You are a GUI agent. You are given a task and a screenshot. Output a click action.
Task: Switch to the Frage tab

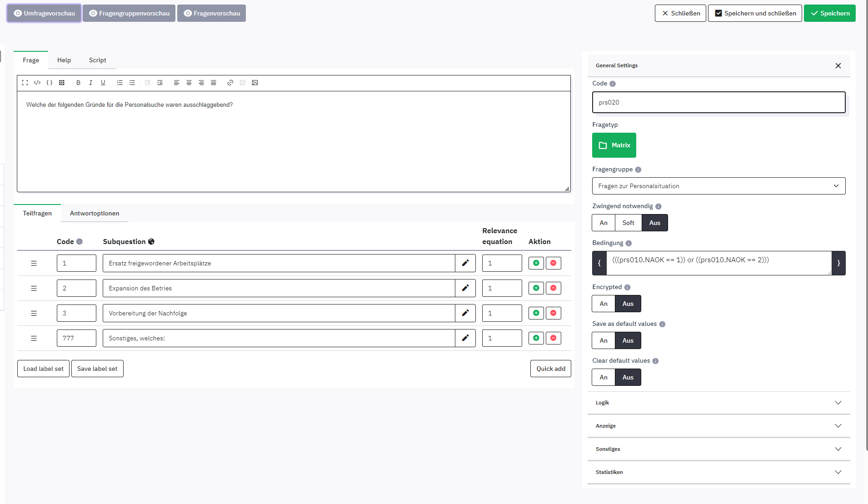pos(31,60)
